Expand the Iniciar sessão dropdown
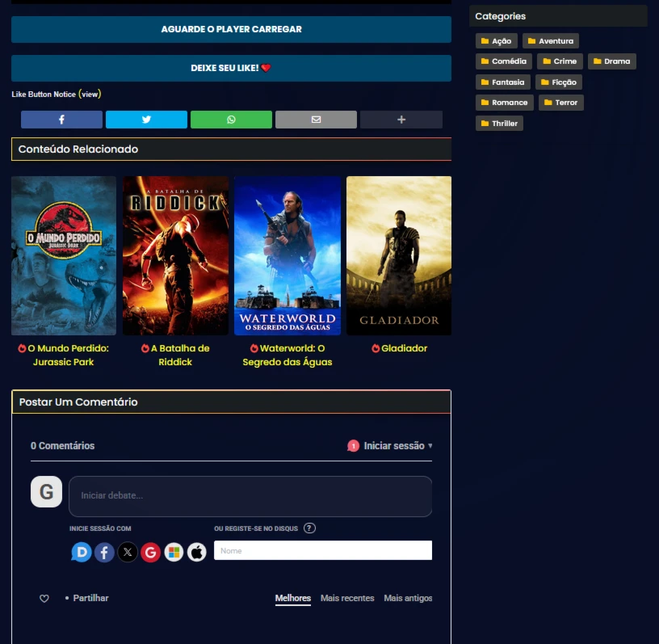 (398, 445)
